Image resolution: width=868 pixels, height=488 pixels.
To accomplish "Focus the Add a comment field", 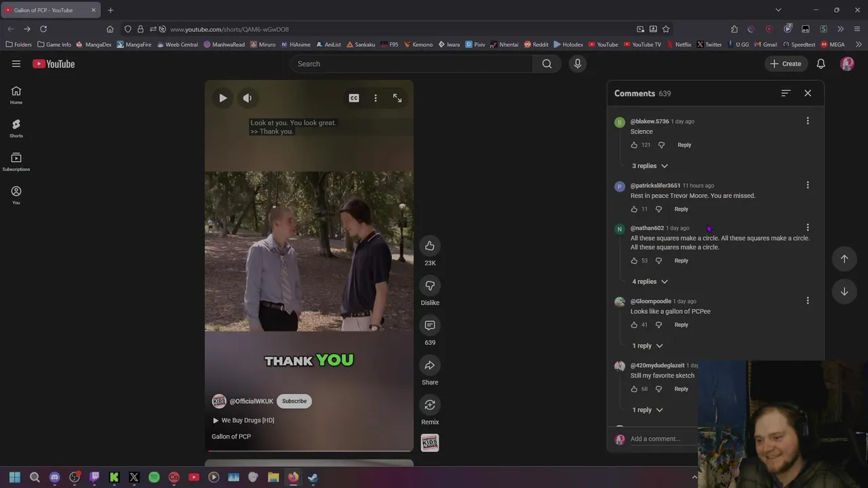I will (x=663, y=439).
